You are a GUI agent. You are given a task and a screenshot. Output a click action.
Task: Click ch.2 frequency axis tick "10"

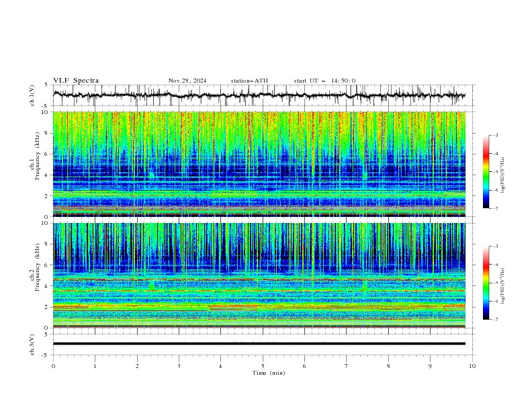(x=46, y=223)
